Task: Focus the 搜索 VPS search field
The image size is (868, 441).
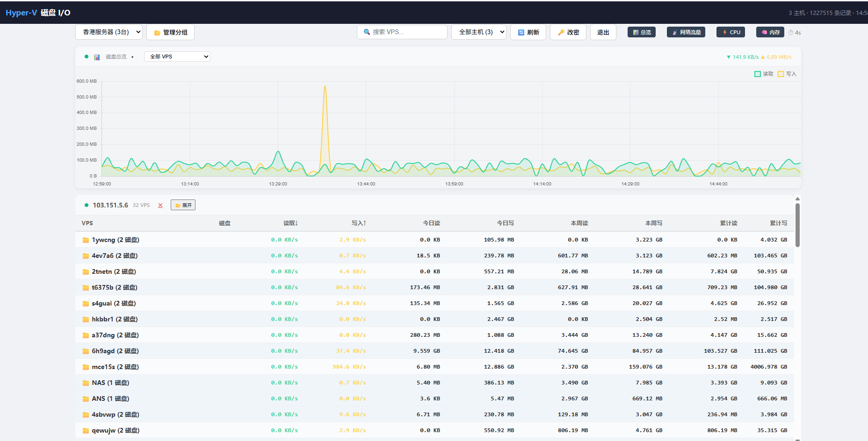Action: (x=402, y=32)
